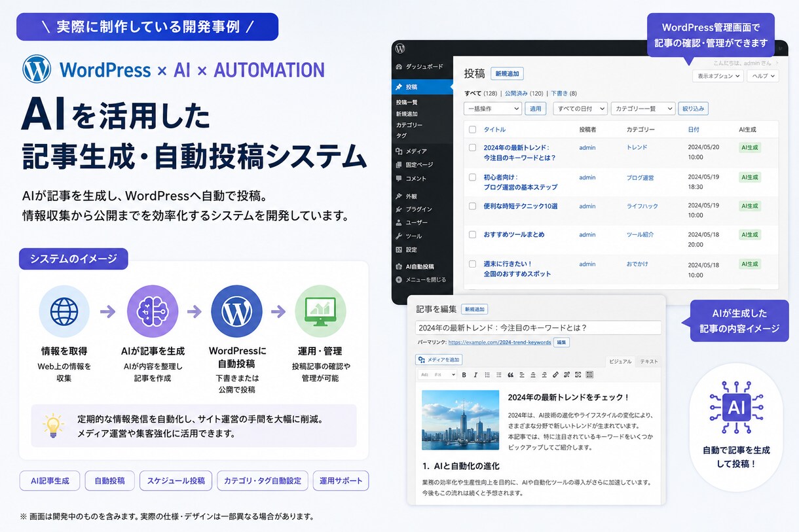Image resolution: width=799 pixels, height=532 pixels.
Task: Open メディア in the admin sidebar
Action: click(x=411, y=151)
